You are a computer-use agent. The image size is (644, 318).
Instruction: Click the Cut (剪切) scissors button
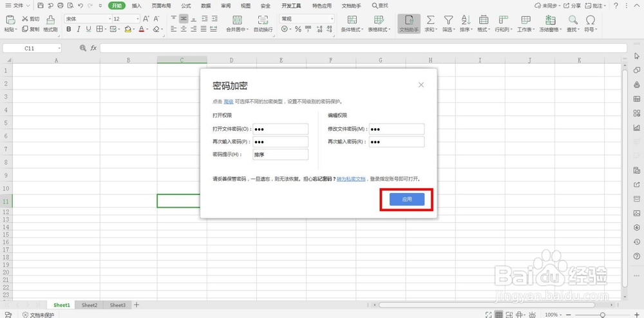[x=31, y=19]
